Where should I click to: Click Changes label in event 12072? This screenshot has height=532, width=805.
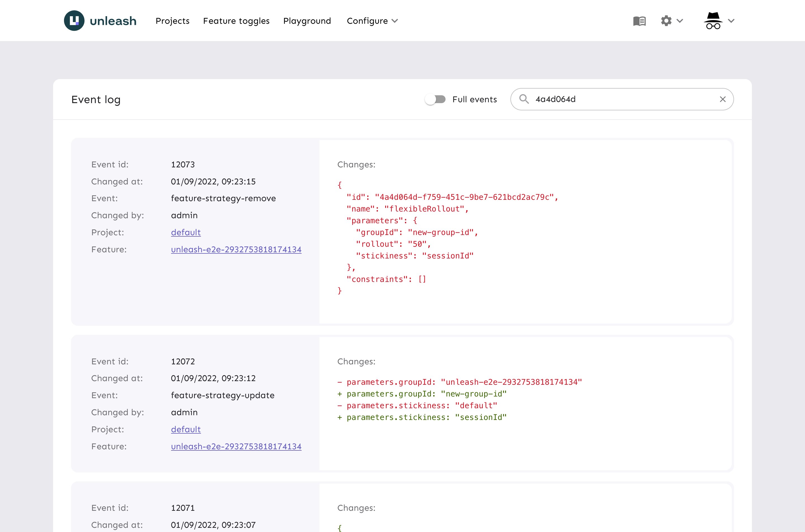click(x=356, y=361)
